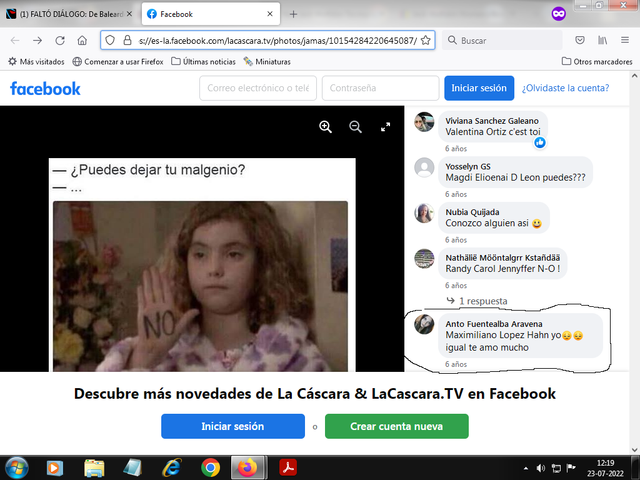Focus the Correo electrónico o teléfono field
640x480 pixels.
point(258,88)
